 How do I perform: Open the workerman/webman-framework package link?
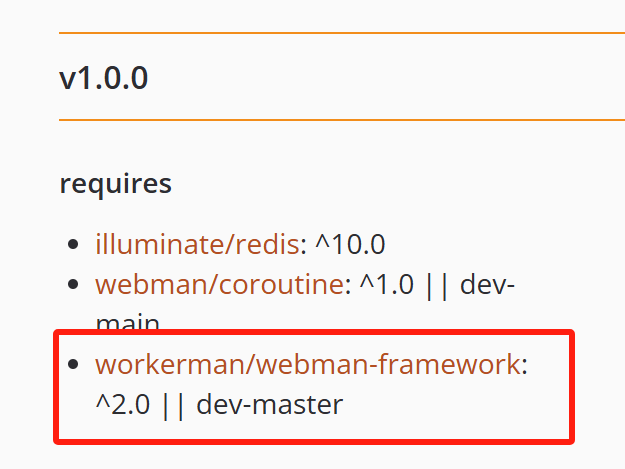click(308, 364)
